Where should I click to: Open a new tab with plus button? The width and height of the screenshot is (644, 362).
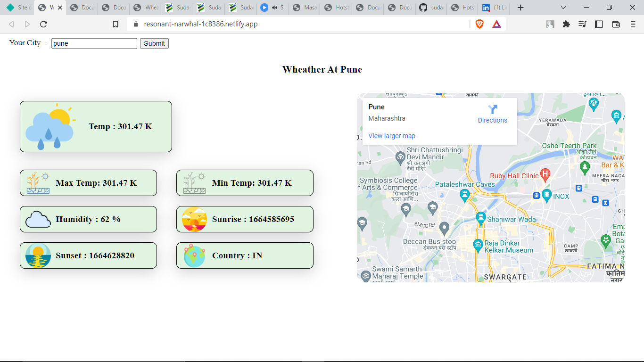pyautogui.click(x=520, y=8)
